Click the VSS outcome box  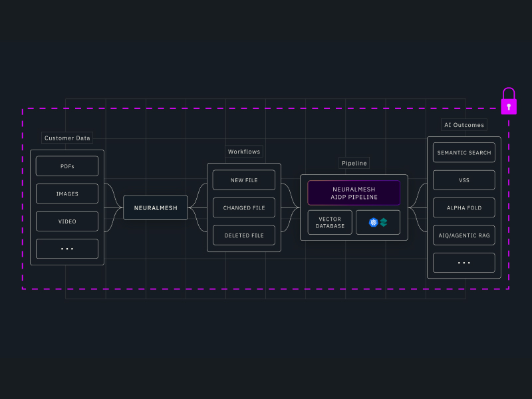click(464, 180)
